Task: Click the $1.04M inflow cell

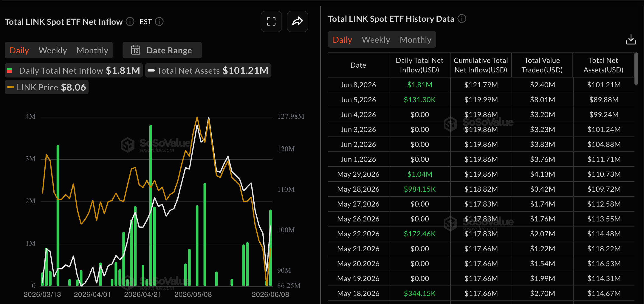Action: 420,174
